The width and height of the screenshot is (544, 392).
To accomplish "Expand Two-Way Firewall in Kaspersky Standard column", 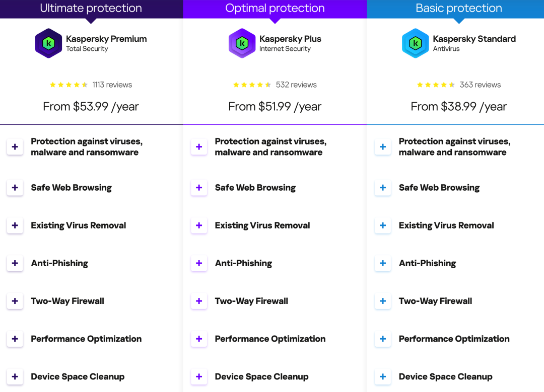I will tap(383, 301).
